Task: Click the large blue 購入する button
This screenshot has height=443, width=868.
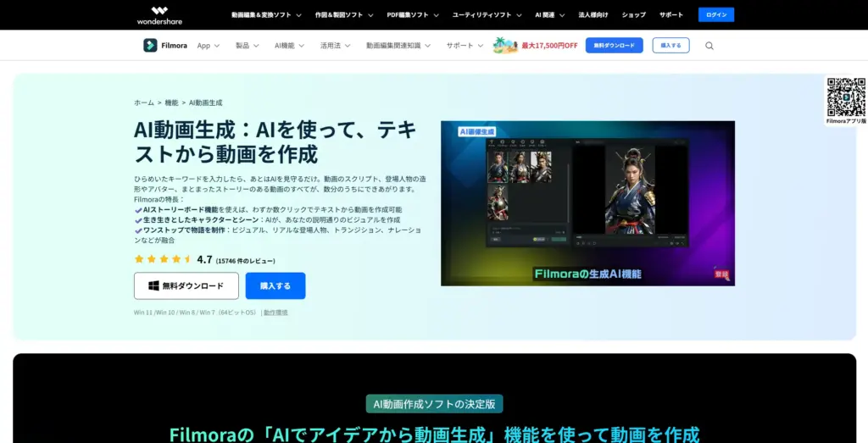Action: click(275, 286)
